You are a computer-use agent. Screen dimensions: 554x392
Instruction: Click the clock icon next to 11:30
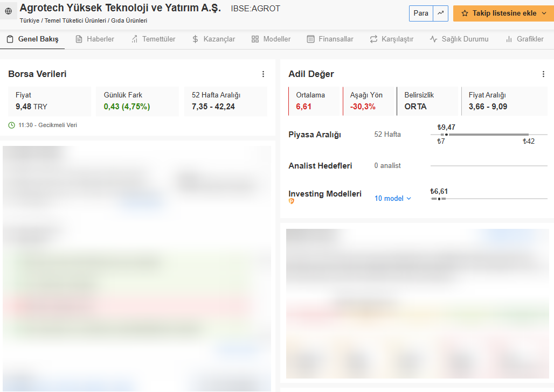pyautogui.click(x=12, y=125)
